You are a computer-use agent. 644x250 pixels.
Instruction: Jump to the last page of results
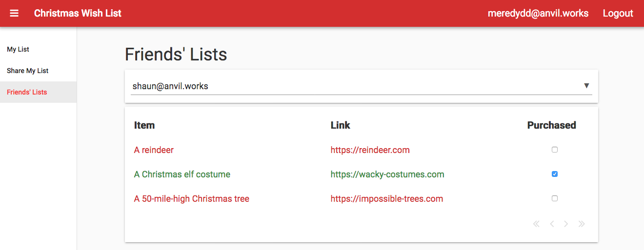[x=582, y=224]
